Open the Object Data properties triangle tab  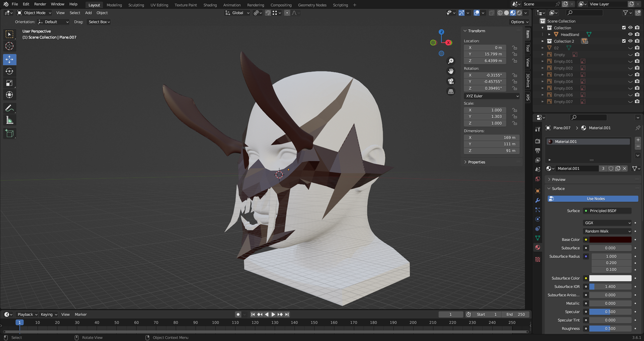pyautogui.click(x=537, y=238)
